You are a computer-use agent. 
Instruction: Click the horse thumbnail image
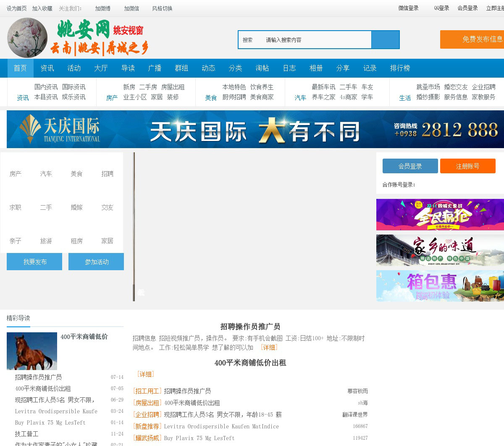[x=32, y=351]
